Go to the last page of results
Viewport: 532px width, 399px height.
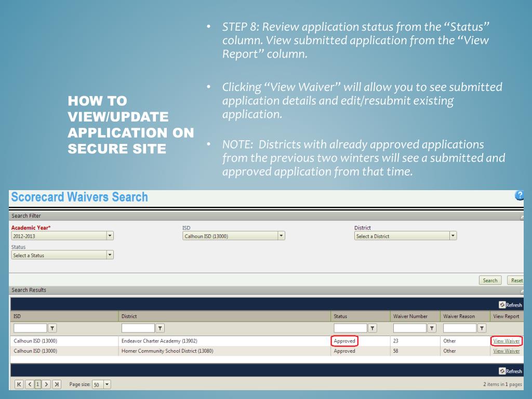(x=57, y=384)
